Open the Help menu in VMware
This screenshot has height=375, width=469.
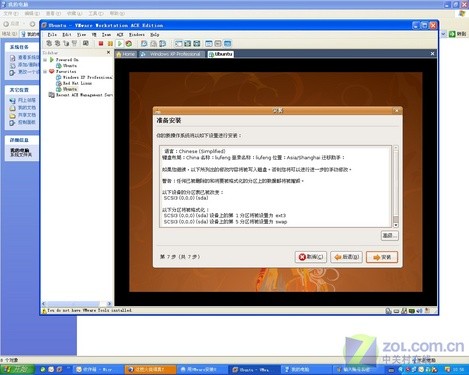coord(155,34)
